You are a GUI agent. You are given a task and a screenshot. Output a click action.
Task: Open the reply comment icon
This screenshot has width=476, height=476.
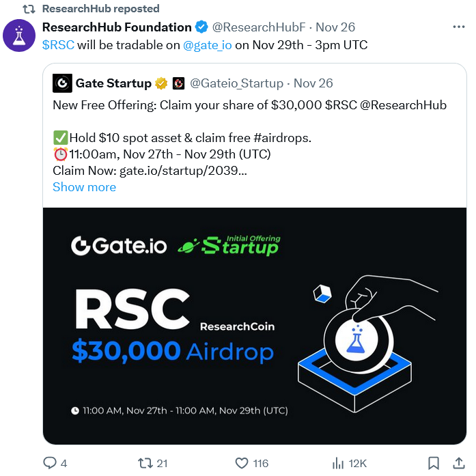[50, 463]
